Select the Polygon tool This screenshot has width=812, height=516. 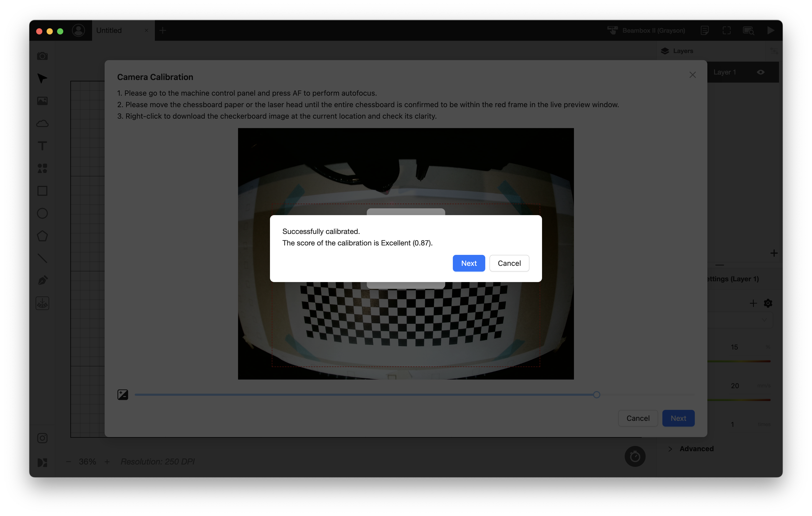pyautogui.click(x=42, y=236)
